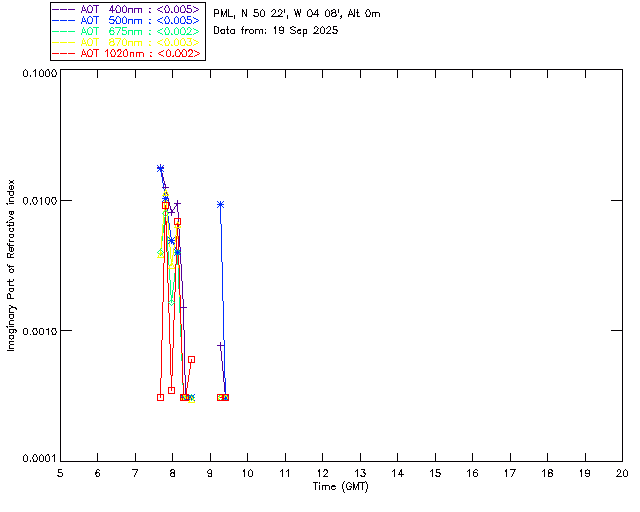Viewport: 640px width, 512px height.
Task: Click the x-axis tick label 16
Action: click(473, 473)
